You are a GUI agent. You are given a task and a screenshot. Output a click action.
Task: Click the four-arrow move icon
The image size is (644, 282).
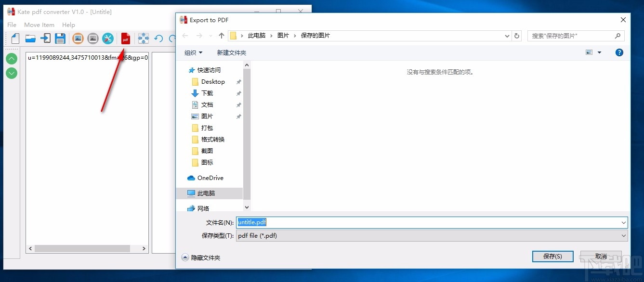pos(143,38)
